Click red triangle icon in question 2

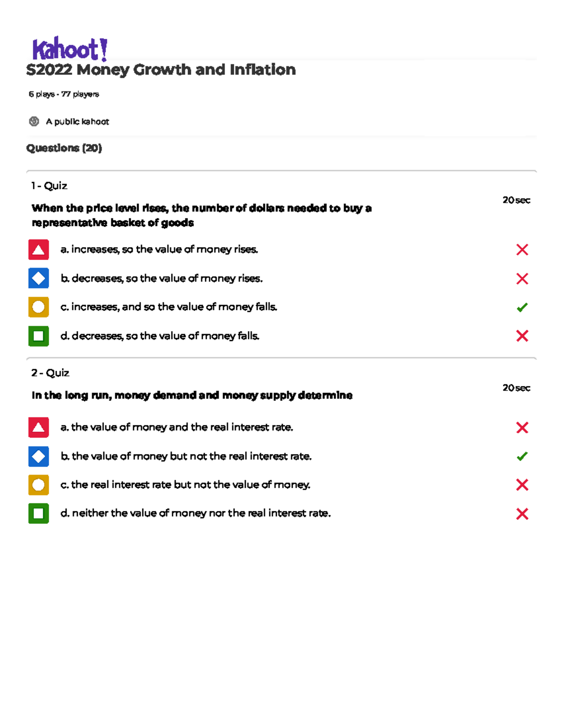pyautogui.click(x=38, y=427)
